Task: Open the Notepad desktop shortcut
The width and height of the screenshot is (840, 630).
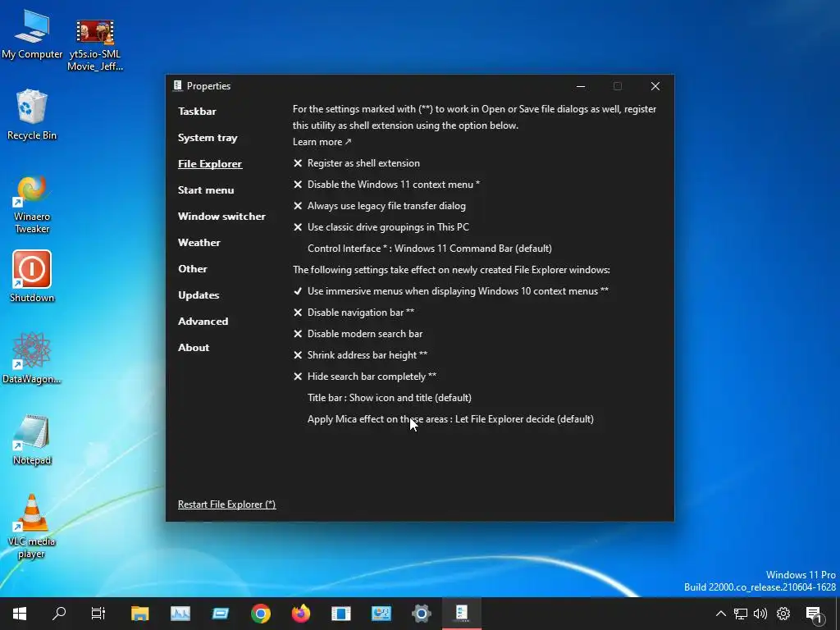Action: [x=32, y=440]
